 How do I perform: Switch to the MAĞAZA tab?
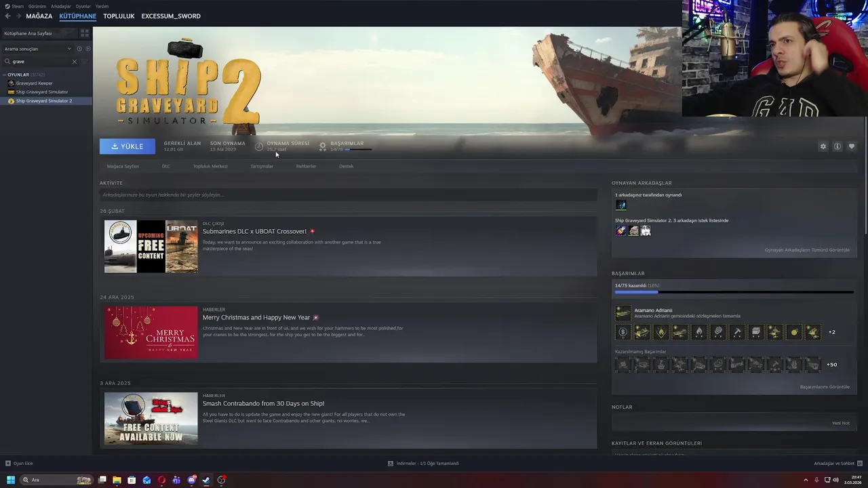[39, 16]
